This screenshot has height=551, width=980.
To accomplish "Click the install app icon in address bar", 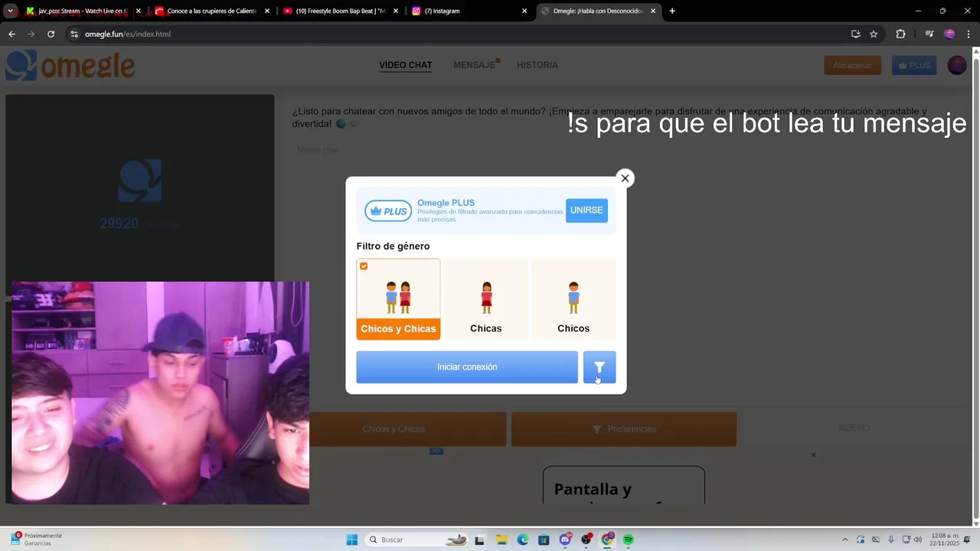I will 855,34.
